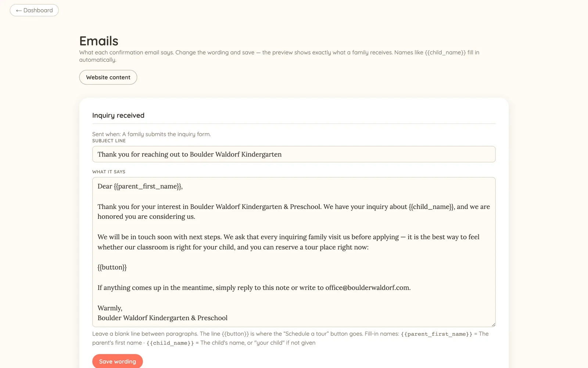Screen dimensions: 588x368
Task: Save the email with Save wording
Action: click(x=118, y=361)
